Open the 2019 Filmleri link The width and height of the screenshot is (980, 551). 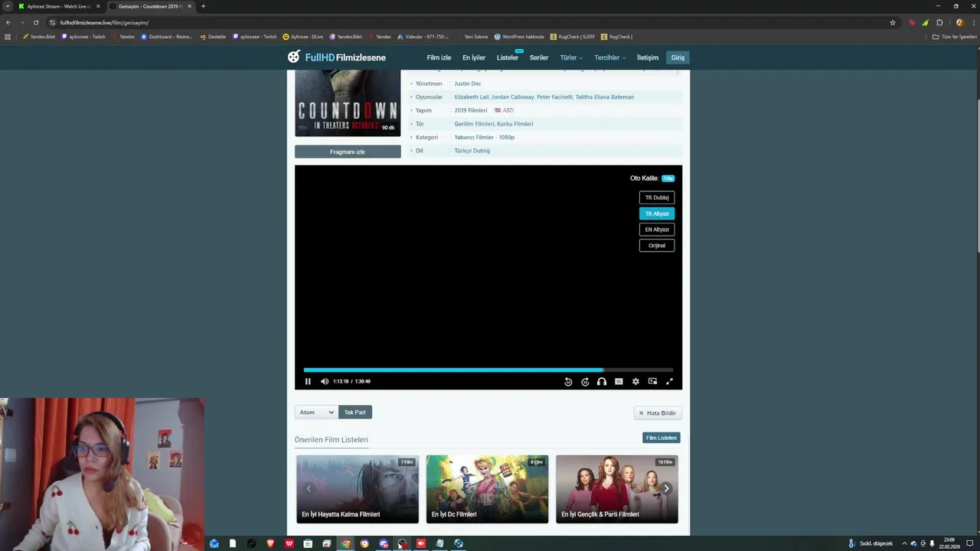tap(470, 110)
